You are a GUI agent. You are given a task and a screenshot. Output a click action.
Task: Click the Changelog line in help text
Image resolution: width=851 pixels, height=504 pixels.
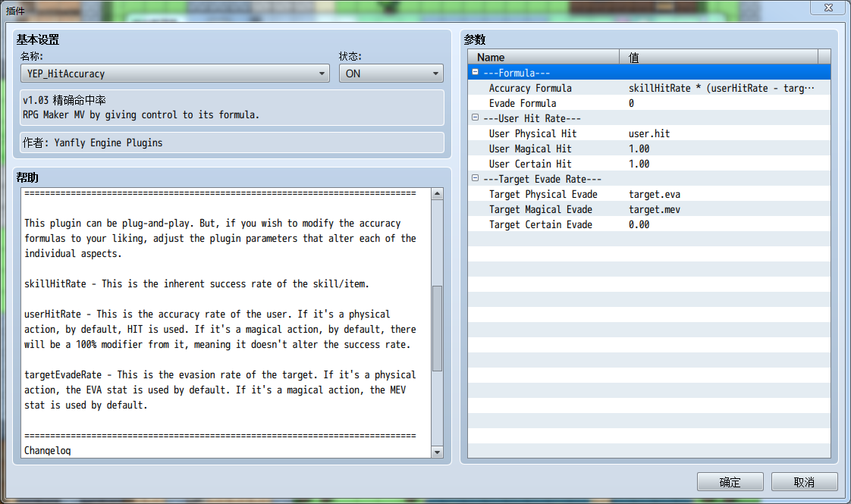(x=47, y=450)
